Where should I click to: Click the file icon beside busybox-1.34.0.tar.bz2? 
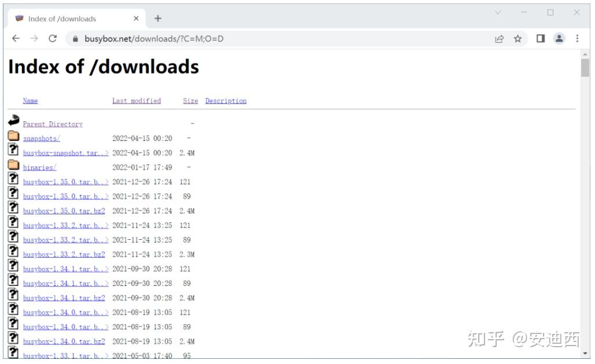point(14,338)
